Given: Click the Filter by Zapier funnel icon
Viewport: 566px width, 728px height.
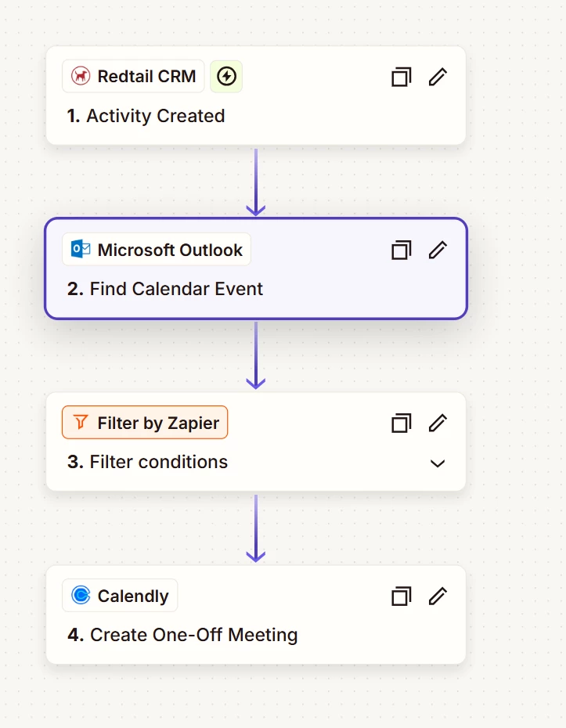Looking at the screenshot, I should tap(81, 423).
